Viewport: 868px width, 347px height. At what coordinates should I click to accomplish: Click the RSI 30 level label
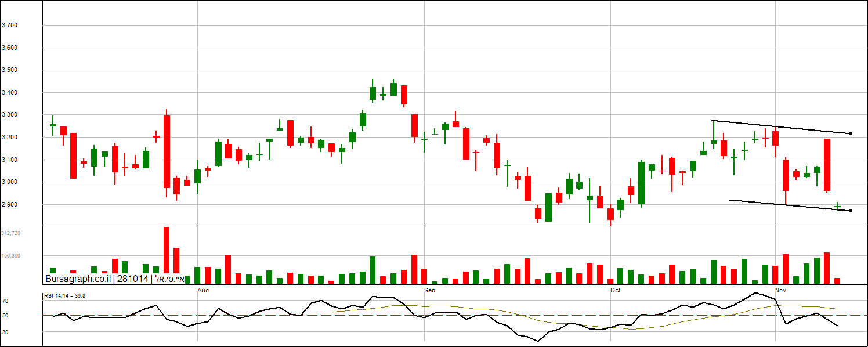[x=5, y=331]
